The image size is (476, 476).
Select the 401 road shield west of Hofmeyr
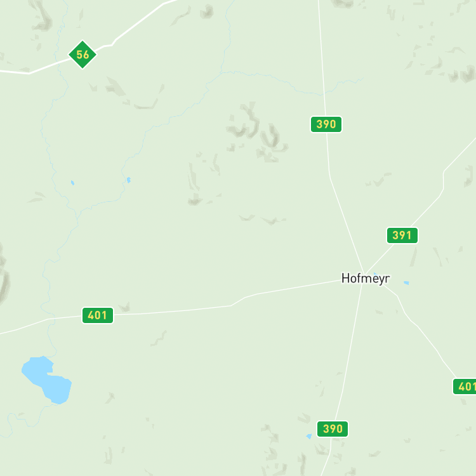click(98, 315)
